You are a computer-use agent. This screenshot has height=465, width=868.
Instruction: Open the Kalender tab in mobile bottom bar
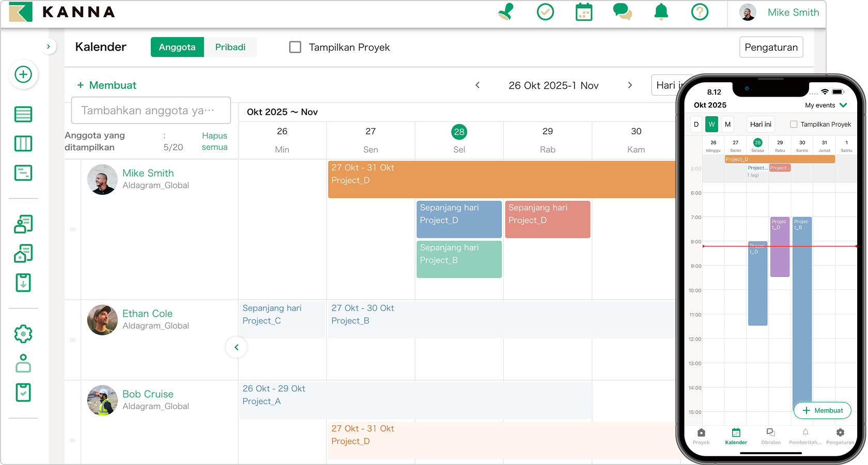click(736, 437)
